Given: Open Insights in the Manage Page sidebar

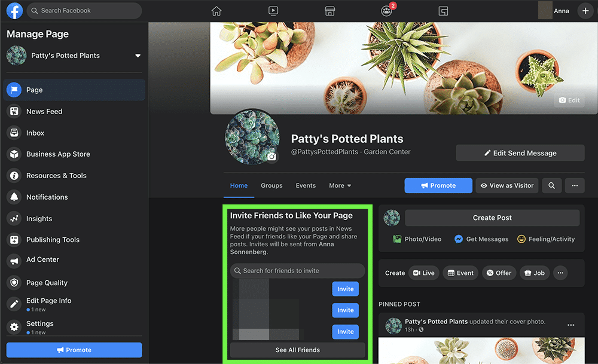Looking at the screenshot, I should pos(39,219).
